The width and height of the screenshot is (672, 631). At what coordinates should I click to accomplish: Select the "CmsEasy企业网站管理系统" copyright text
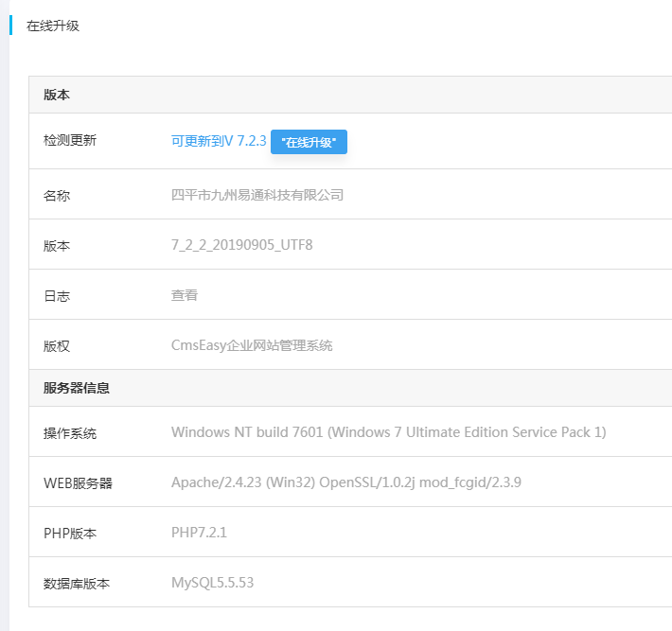click(252, 345)
